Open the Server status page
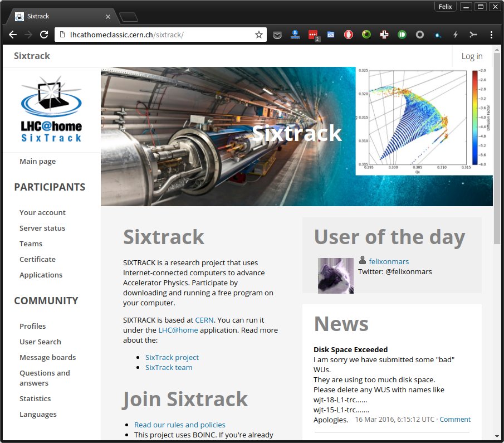The width and height of the screenshot is (504, 443). [x=42, y=228]
